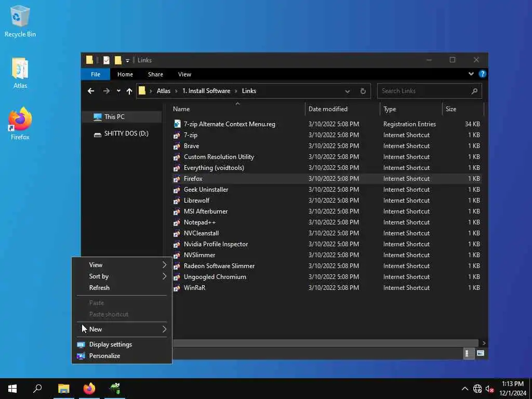Choose Personalize from context menu

(x=122, y=356)
